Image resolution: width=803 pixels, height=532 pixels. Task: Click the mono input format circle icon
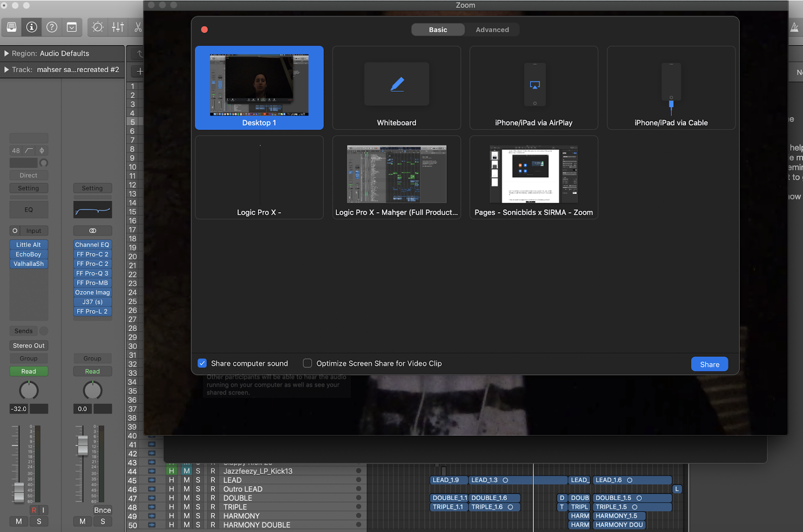pos(15,231)
